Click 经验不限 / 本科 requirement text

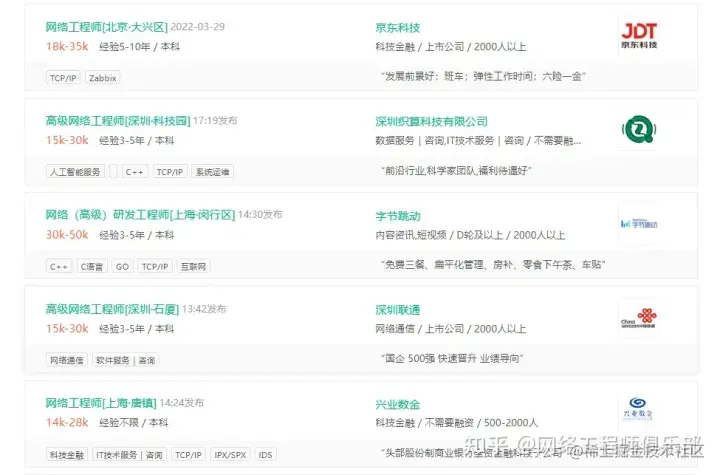click(134, 423)
